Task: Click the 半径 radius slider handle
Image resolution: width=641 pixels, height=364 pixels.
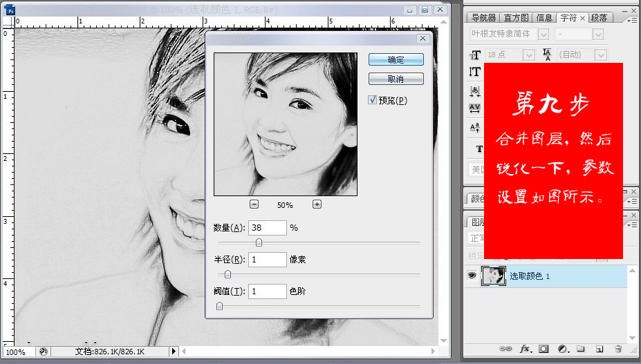Action: (x=227, y=274)
